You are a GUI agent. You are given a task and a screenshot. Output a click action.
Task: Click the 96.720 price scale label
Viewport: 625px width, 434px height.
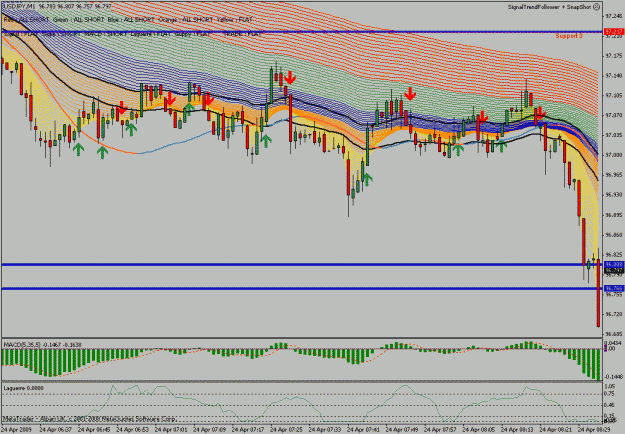tap(613, 314)
